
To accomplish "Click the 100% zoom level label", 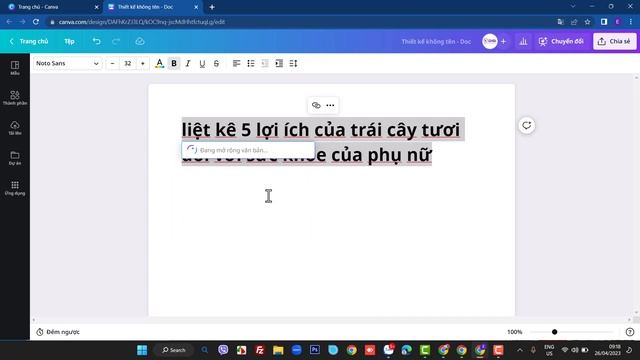I will 515,332.
